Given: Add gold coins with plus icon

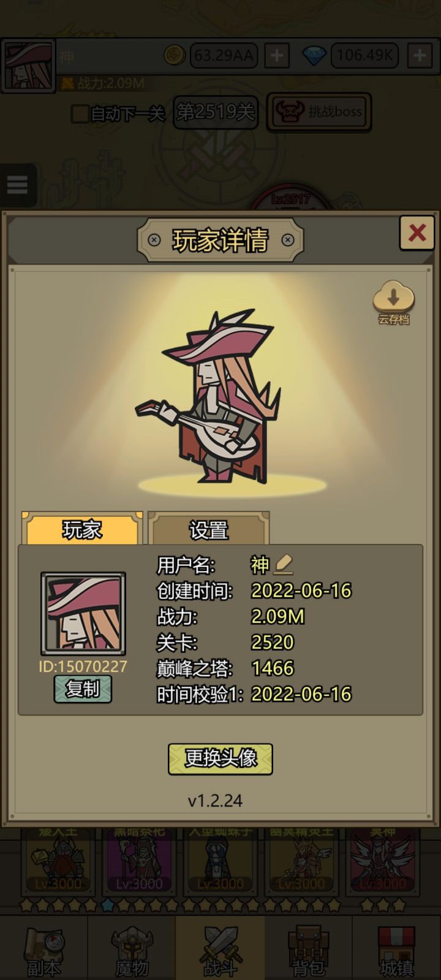Looking at the screenshot, I should [277, 56].
